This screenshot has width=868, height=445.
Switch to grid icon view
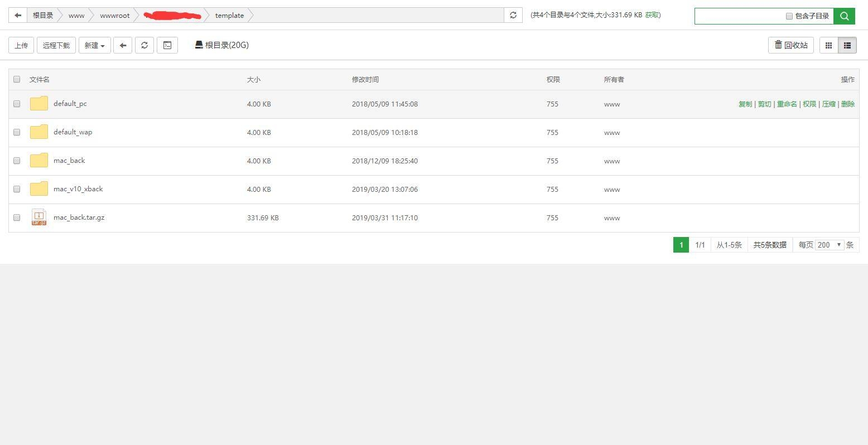pyautogui.click(x=828, y=45)
